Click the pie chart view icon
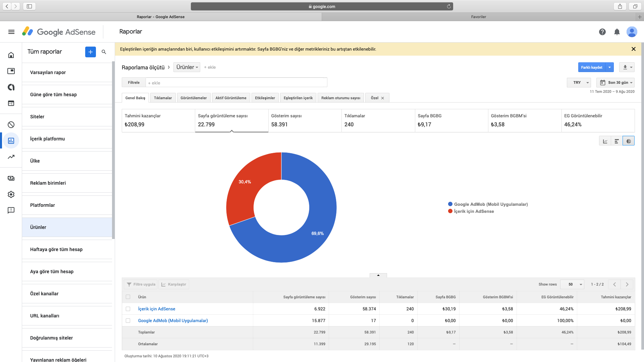The image size is (644, 362). point(629,141)
